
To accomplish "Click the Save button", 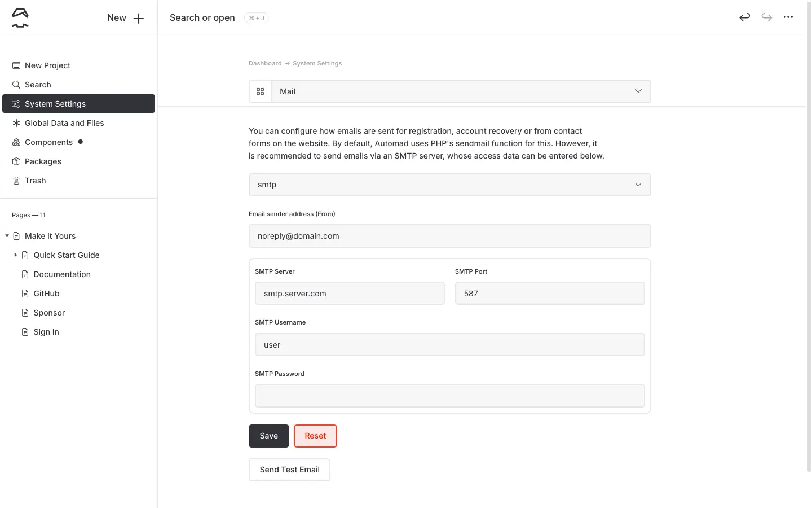I will click(x=268, y=436).
